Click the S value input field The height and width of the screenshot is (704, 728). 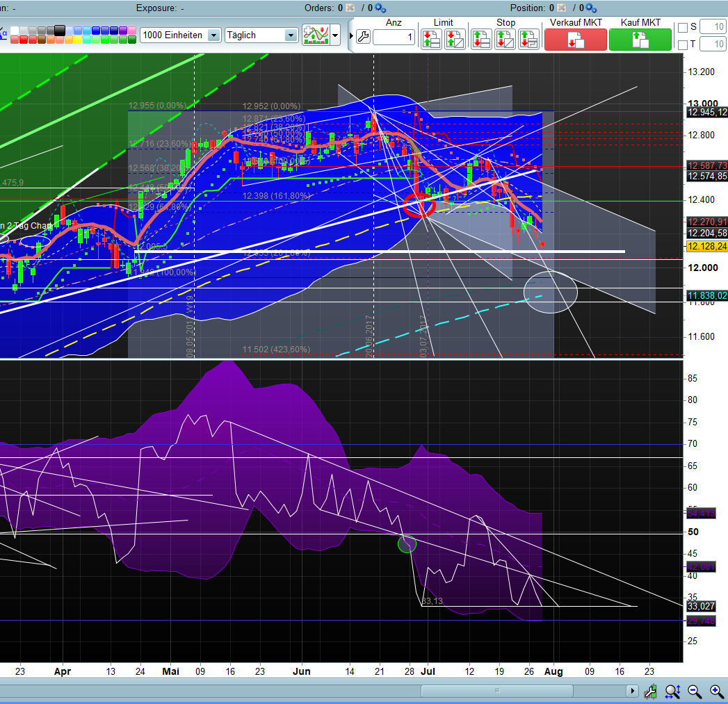click(713, 27)
